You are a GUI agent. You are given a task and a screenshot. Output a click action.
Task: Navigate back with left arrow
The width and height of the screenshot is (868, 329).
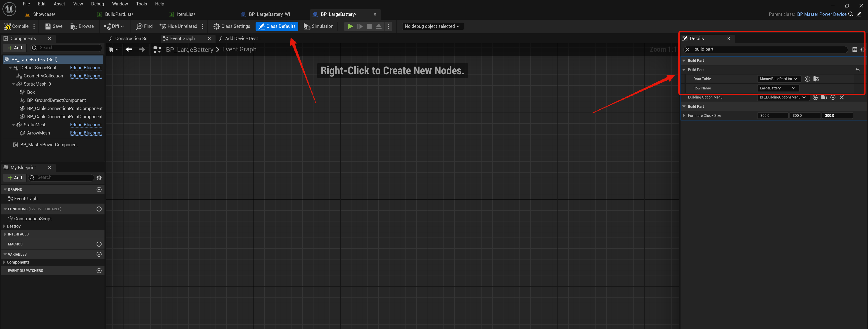[x=129, y=50]
